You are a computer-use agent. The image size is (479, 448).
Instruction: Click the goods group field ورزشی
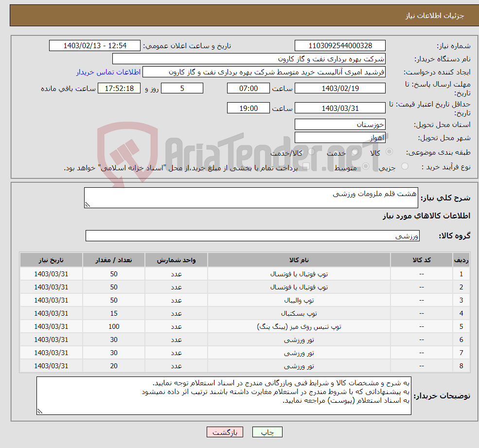[253, 235]
